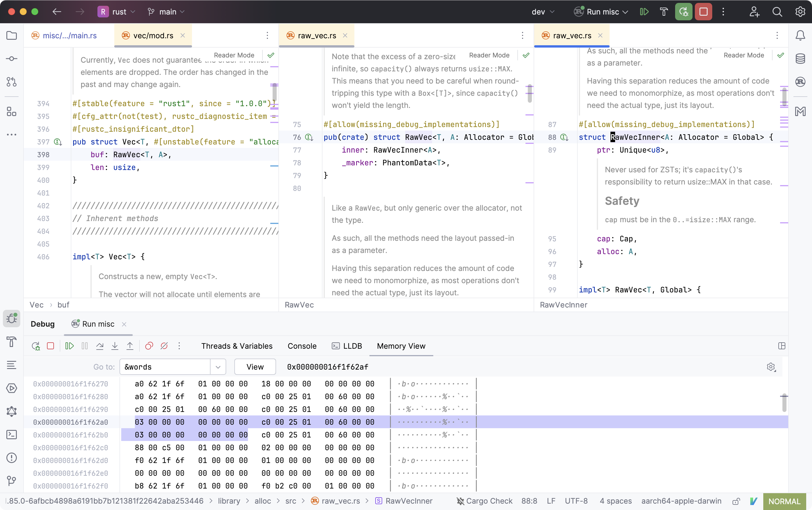Click the 4 spaces indent status item
The height and width of the screenshot is (510, 812).
[x=615, y=501]
